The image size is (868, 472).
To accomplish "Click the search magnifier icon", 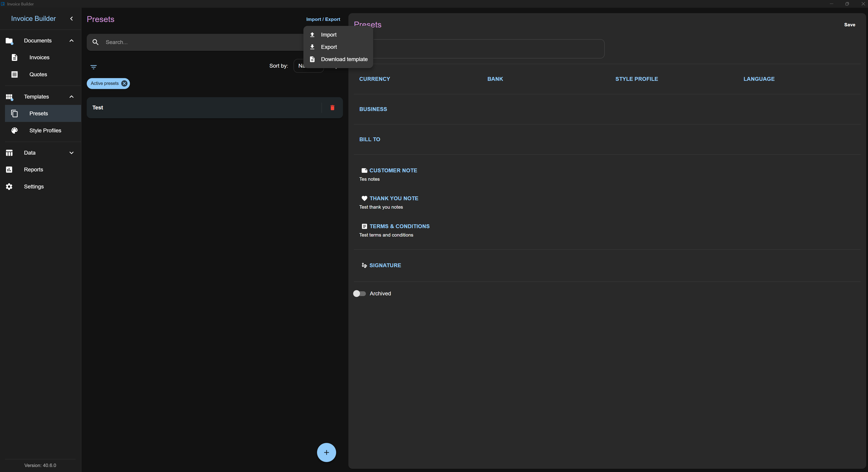I will (95, 42).
